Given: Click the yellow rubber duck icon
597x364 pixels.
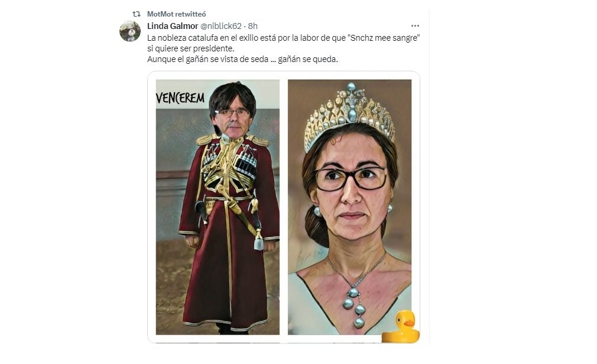Looking at the screenshot, I should tap(401, 326).
